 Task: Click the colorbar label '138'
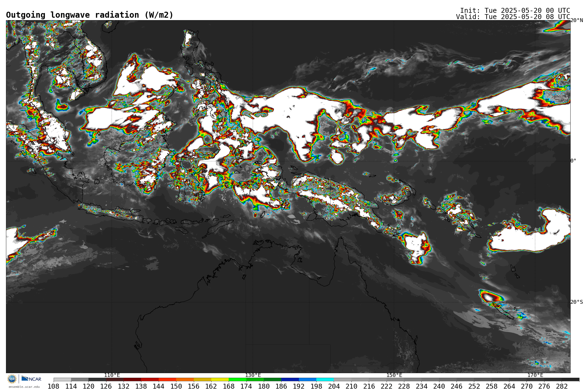(141, 386)
